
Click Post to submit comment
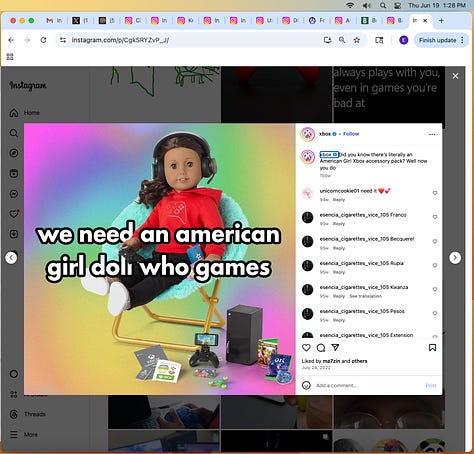tap(431, 385)
